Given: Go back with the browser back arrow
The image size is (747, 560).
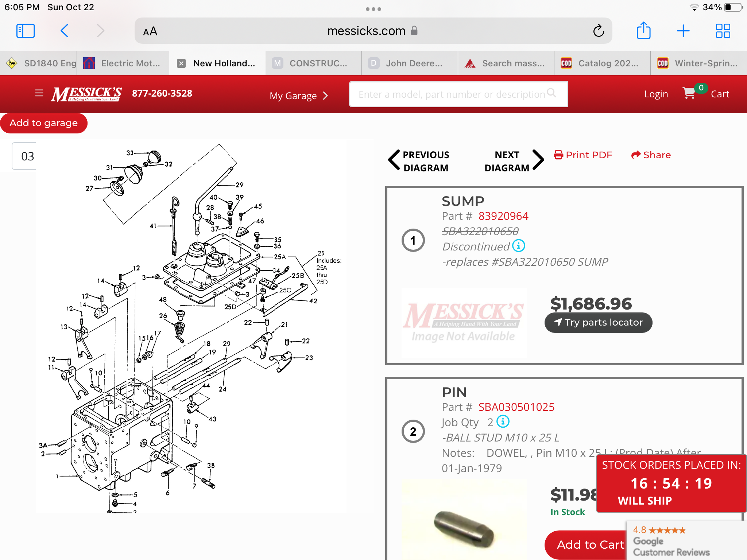Looking at the screenshot, I should coord(64,31).
